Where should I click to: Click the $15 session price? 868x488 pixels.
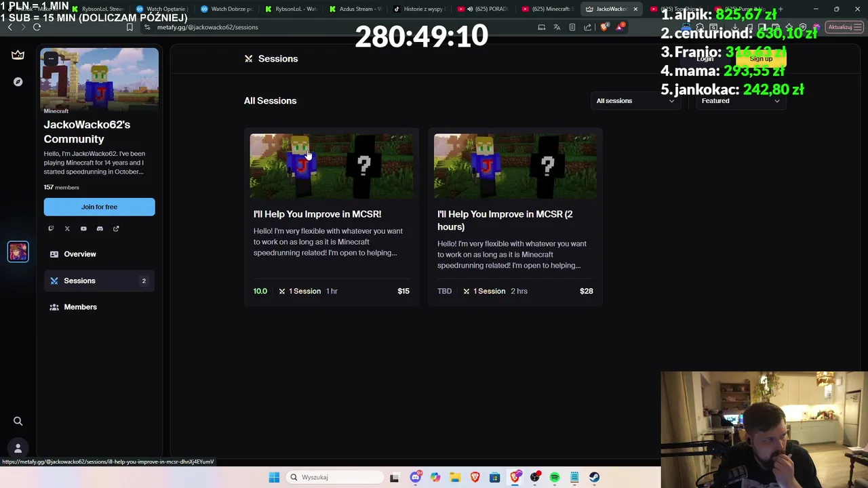click(403, 291)
